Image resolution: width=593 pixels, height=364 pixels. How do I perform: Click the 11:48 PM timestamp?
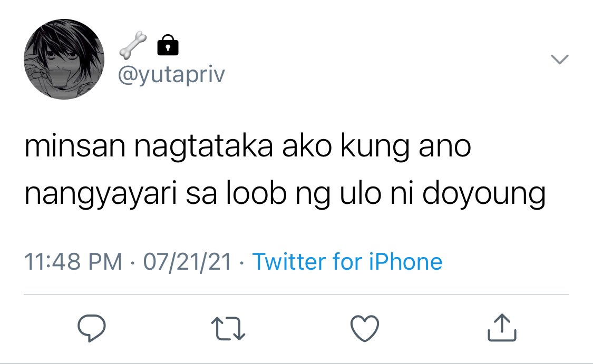pos(73,262)
